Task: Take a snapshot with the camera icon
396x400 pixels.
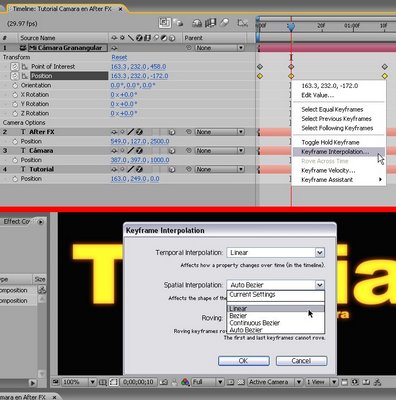Action: 164,382
